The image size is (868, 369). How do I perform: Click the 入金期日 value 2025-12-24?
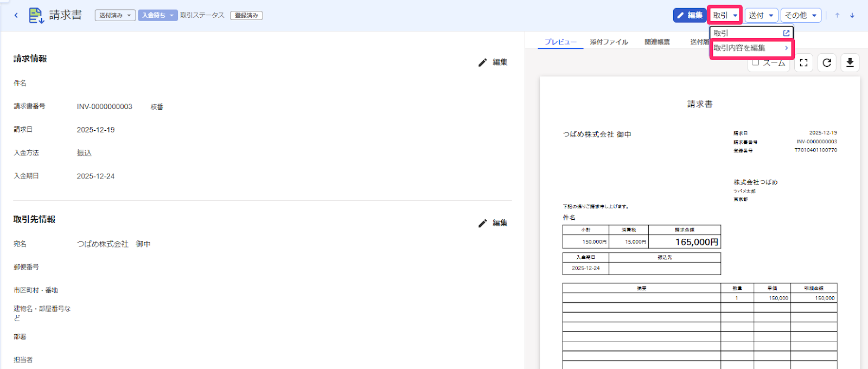[x=95, y=176]
